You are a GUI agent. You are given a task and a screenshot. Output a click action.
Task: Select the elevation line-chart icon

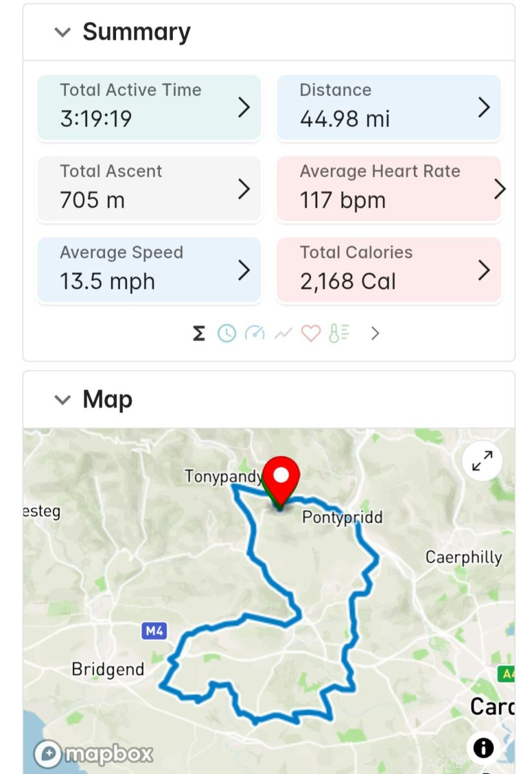click(x=282, y=333)
